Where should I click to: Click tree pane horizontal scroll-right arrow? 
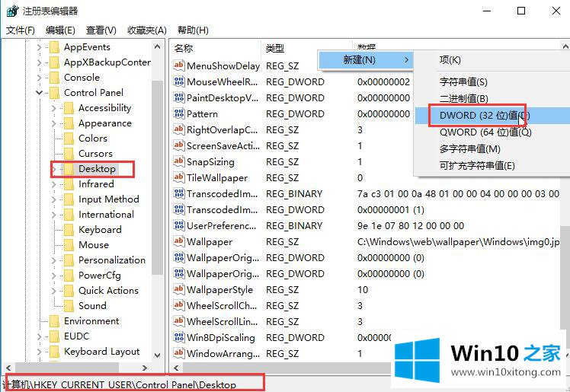(x=145, y=368)
